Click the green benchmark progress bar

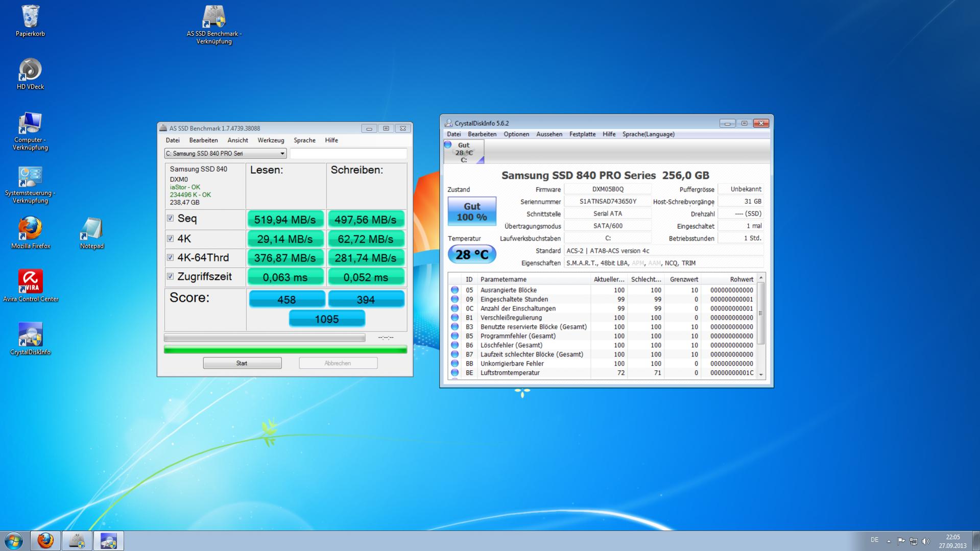pos(285,350)
